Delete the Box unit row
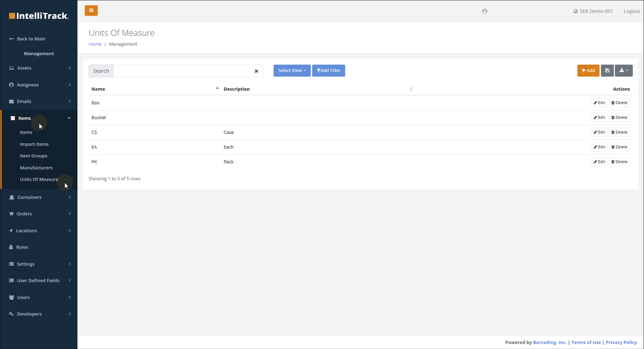 click(619, 103)
